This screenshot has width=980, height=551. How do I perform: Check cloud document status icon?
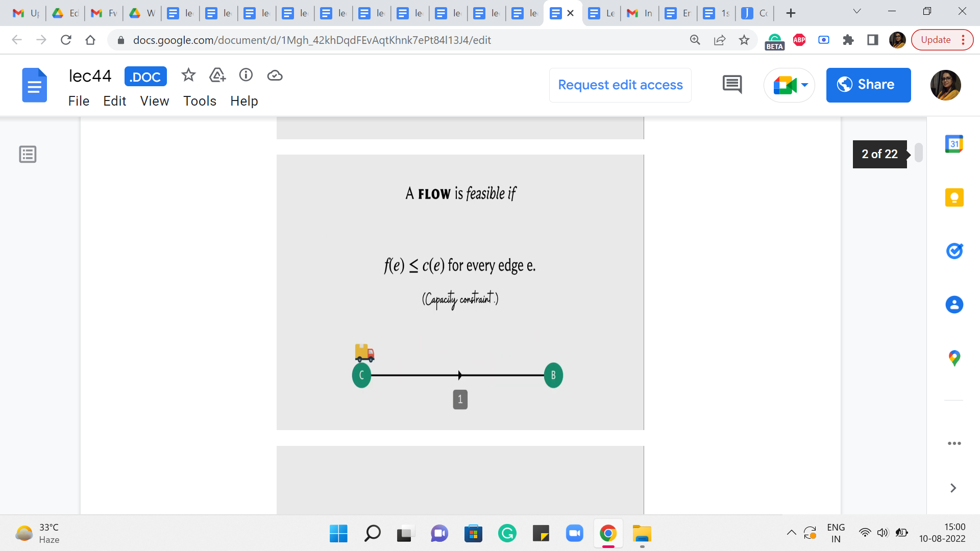tap(275, 76)
